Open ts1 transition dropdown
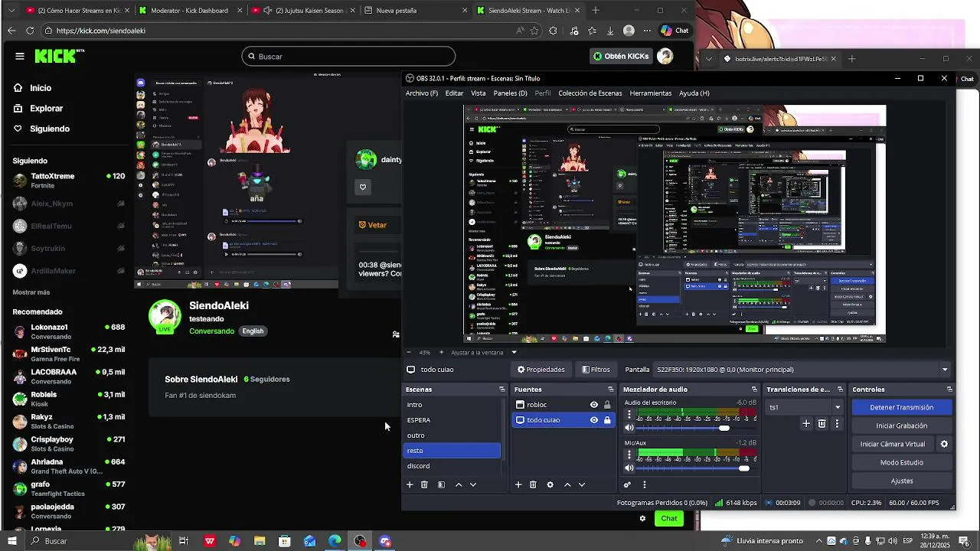Screen dimensions: 980x551 pyautogui.click(x=805, y=407)
